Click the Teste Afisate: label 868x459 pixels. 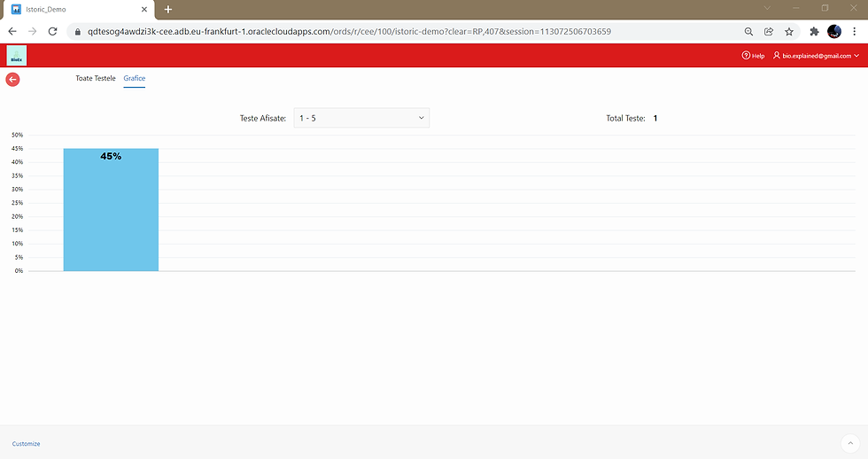point(263,118)
